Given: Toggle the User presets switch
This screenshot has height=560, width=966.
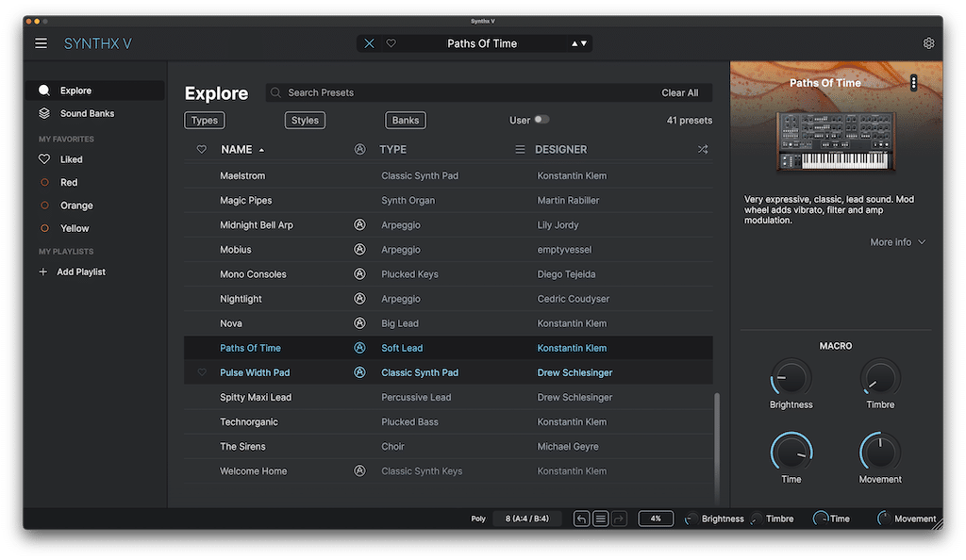Looking at the screenshot, I should [541, 120].
